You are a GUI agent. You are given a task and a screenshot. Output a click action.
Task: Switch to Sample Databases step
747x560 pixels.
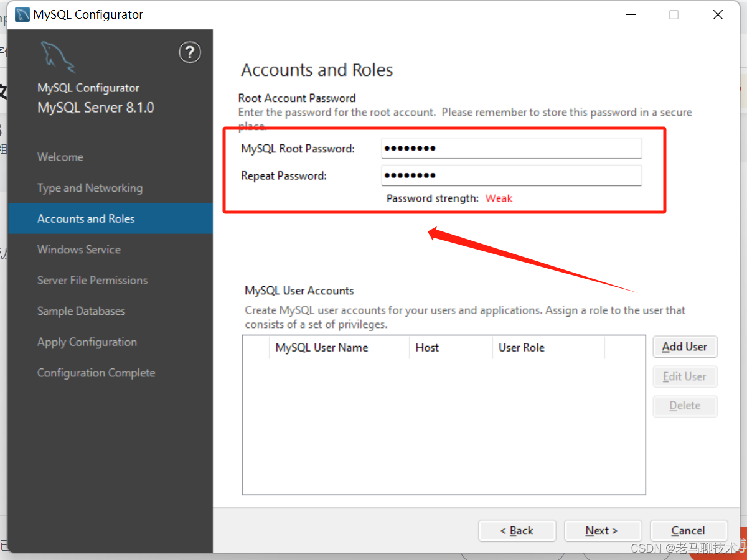click(81, 311)
